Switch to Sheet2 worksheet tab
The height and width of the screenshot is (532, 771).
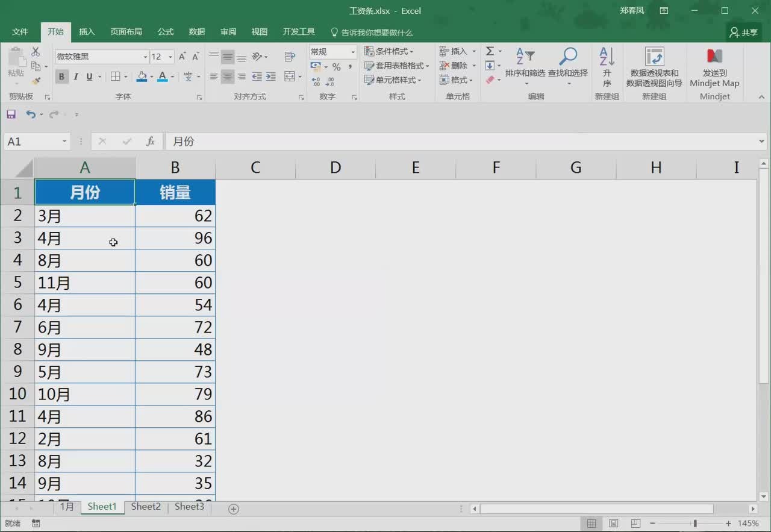click(146, 507)
